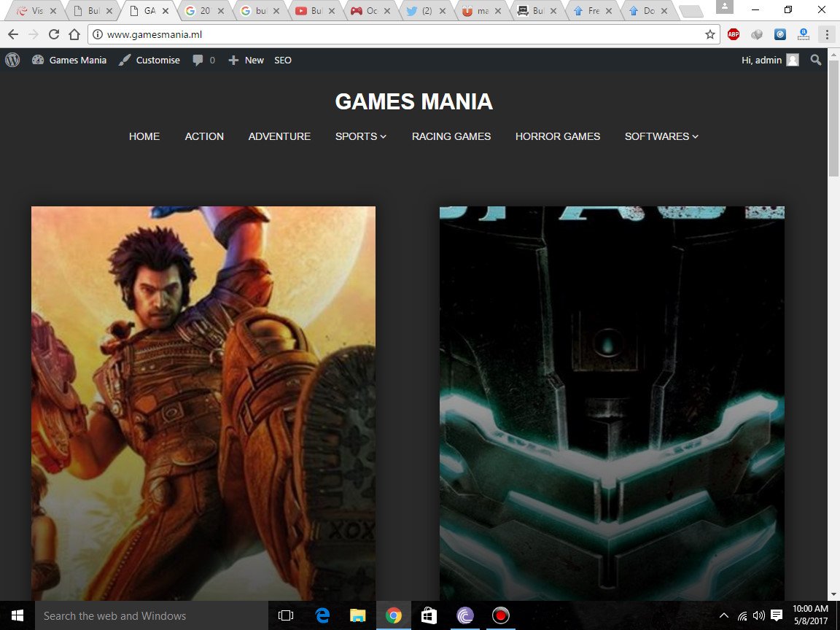Screen dimensions: 840x630
Task: Click the Chrome profile icon in title bar
Action: coord(724,7)
